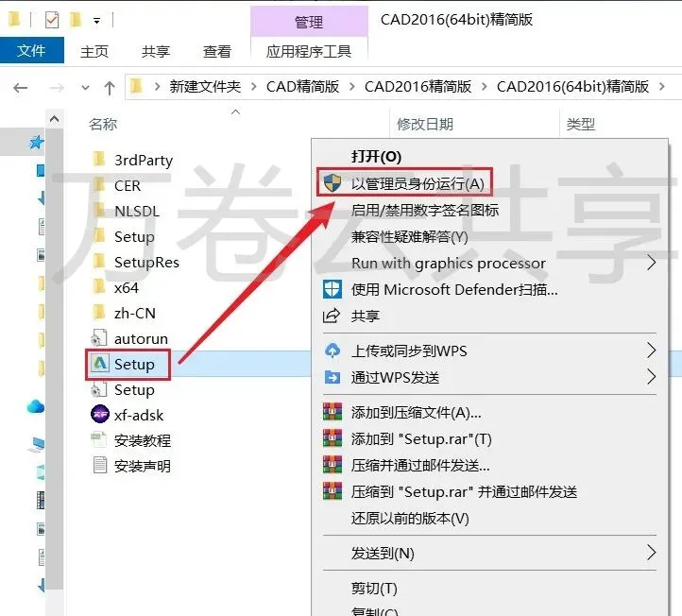Viewport: 682px width, 616px height.
Task: Expand the Run with graphics processor submenu
Action: [651, 263]
